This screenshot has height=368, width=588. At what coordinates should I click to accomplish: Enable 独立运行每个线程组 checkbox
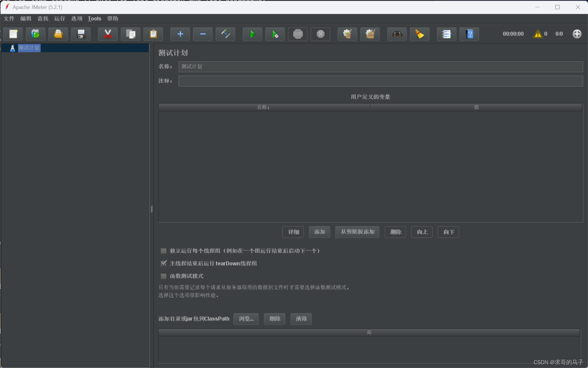click(x=164, y=251)
